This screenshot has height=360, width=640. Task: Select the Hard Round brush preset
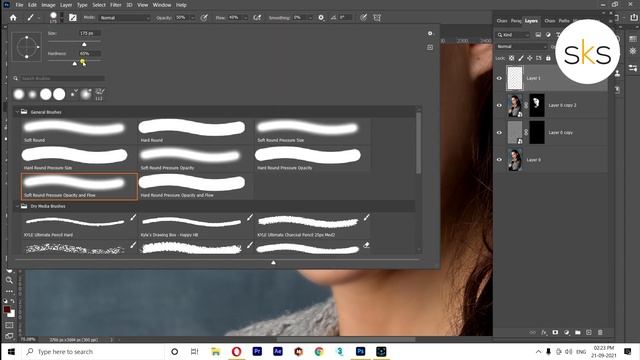point(195,131)
